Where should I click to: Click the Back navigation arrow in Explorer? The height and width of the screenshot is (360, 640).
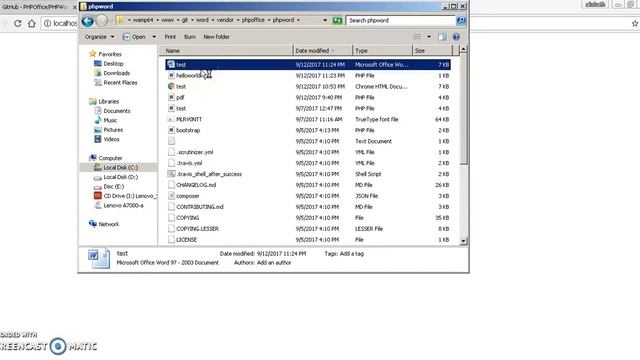tap(88, 21)
